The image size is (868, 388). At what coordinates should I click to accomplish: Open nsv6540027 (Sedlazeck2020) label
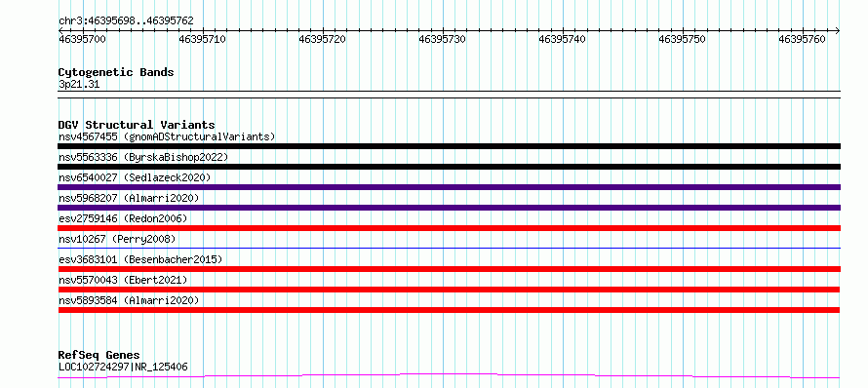coord(135,177)
